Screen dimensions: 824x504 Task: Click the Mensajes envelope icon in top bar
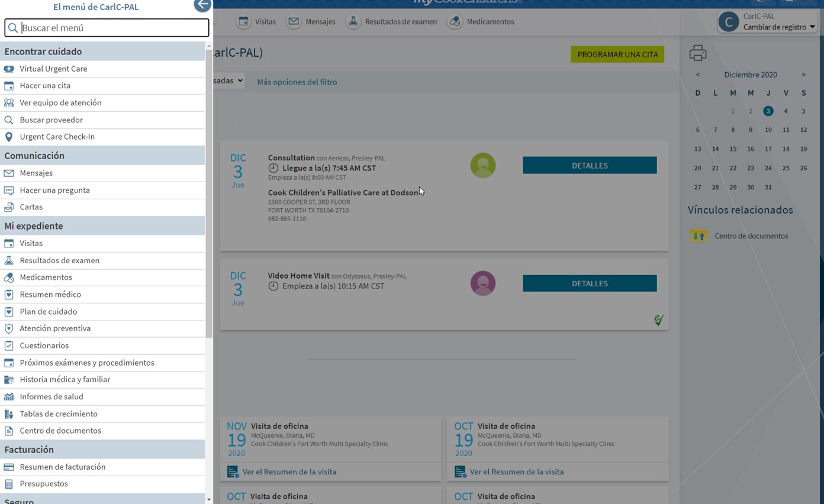294,22
